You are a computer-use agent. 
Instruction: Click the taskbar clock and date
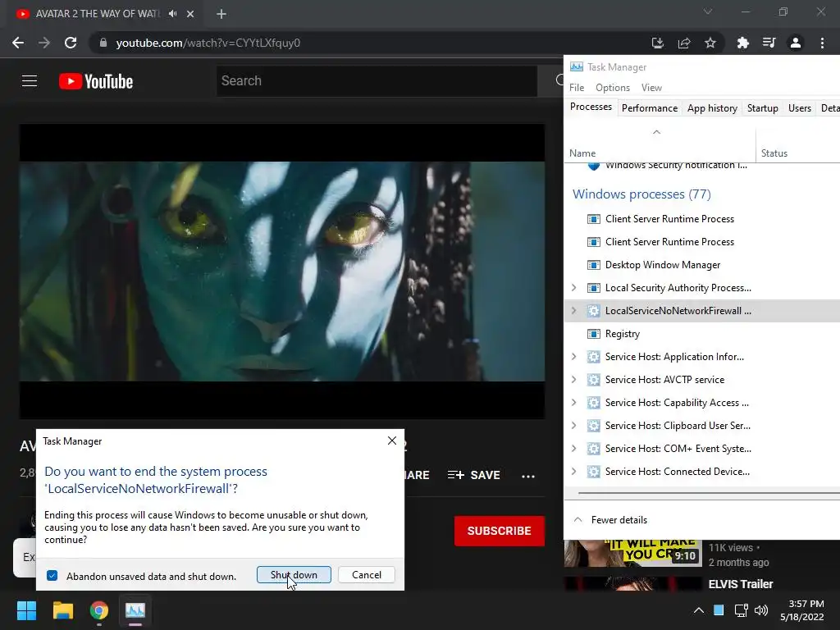click(x=801, y=610)
